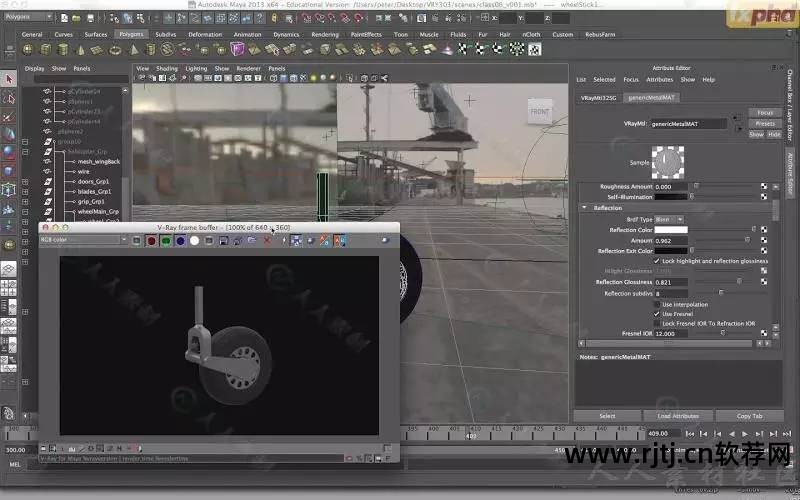The width and height of the screenshot is (800, 500).
Task: Clear image with red X in frame buffer
Action: click(267, 241)
